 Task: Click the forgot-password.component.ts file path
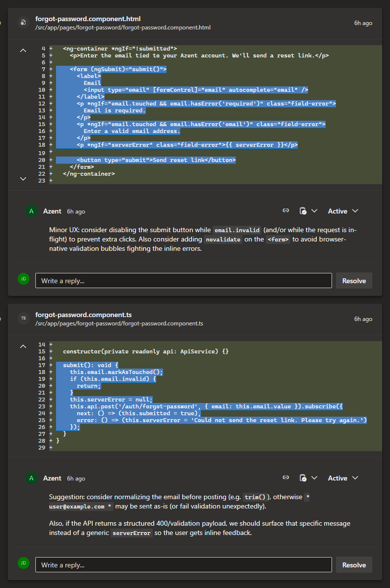pyautogui.click(x=119, y=323)
